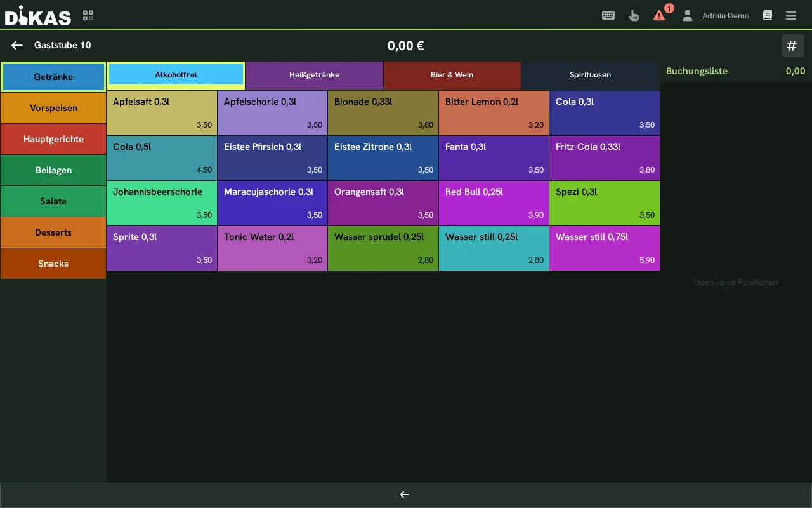Show the Salate category

53,201
